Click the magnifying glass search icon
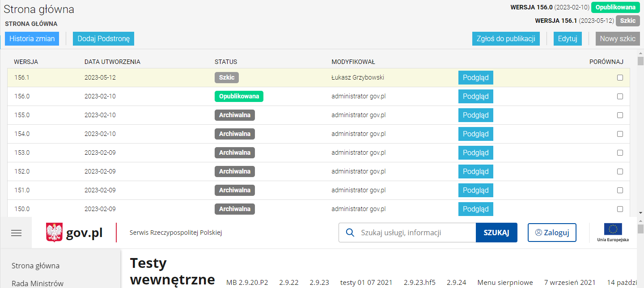The height and width of the screenshot is (288, 644). (x=351, y=233)
